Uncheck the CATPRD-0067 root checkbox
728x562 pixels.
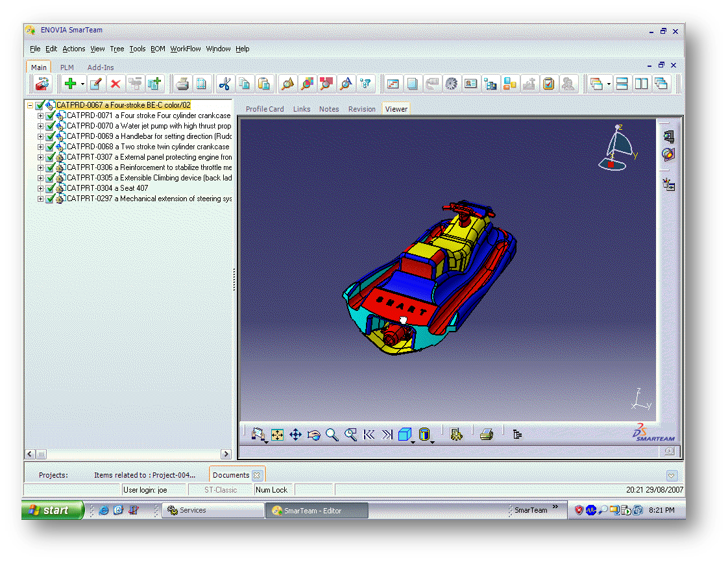click(x=40, y=105)
